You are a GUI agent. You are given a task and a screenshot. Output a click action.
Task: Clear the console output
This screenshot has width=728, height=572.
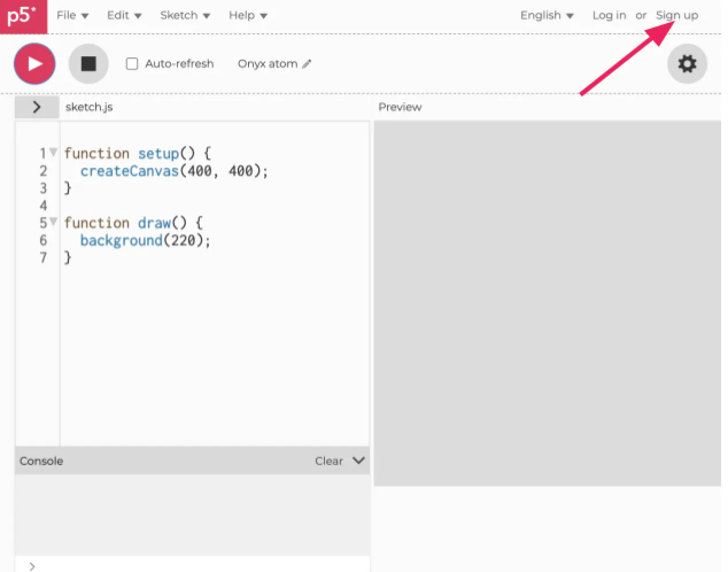coord(328,461)
